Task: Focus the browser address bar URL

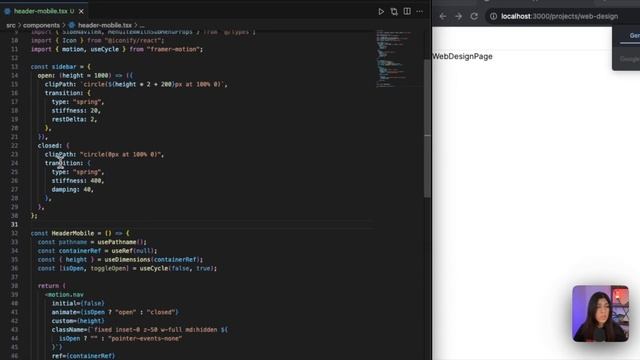Action: (x=559, y=16)
